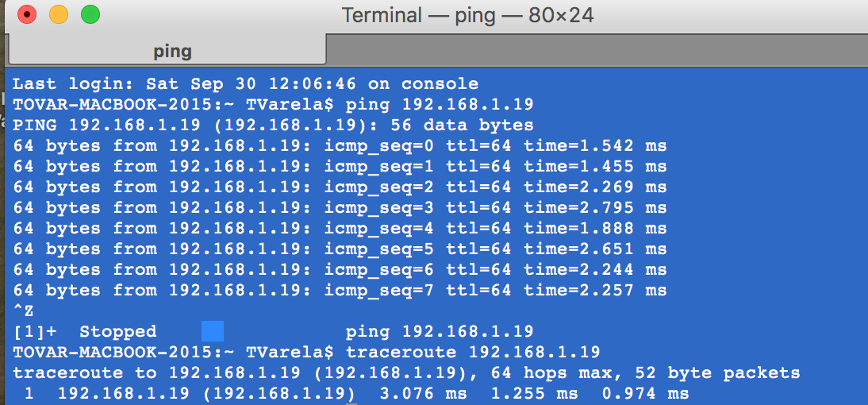Click the empty gray tab bar area
Viewport: 868px width, 405px height.
[597, 50]
